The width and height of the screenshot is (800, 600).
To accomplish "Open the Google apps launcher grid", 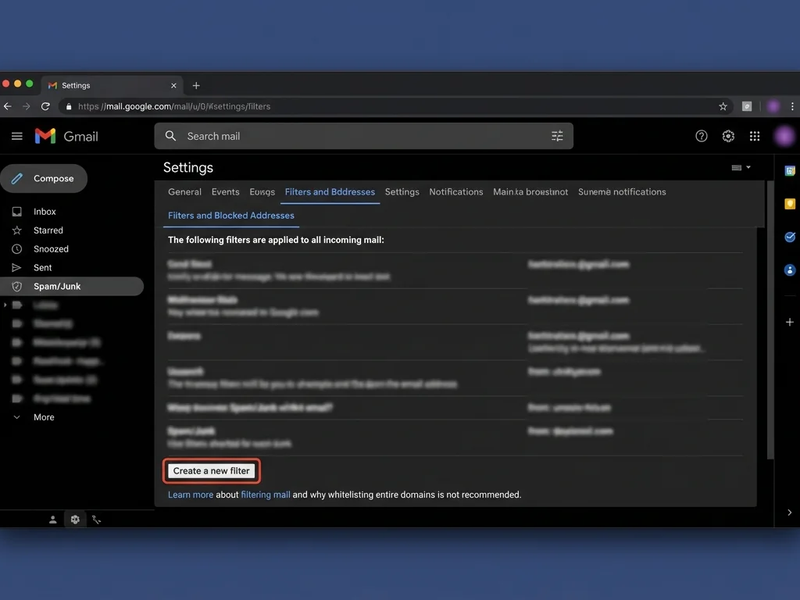I will point(757,135).
